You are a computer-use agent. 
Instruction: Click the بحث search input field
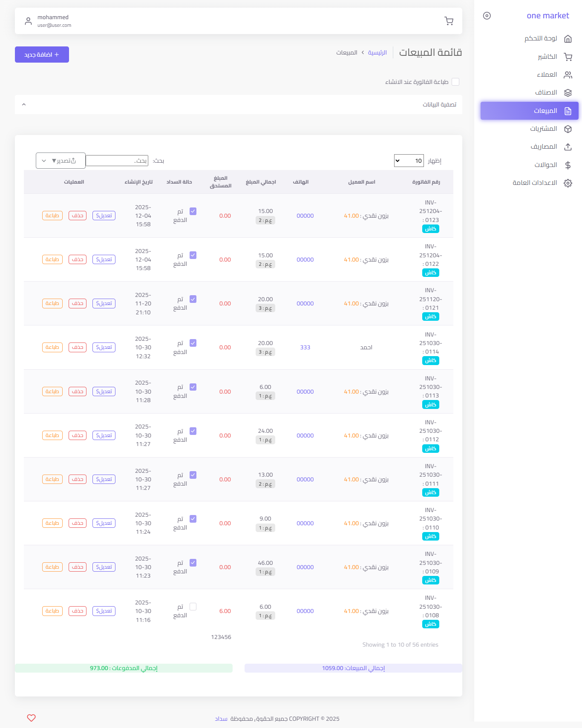coord(117,161)
